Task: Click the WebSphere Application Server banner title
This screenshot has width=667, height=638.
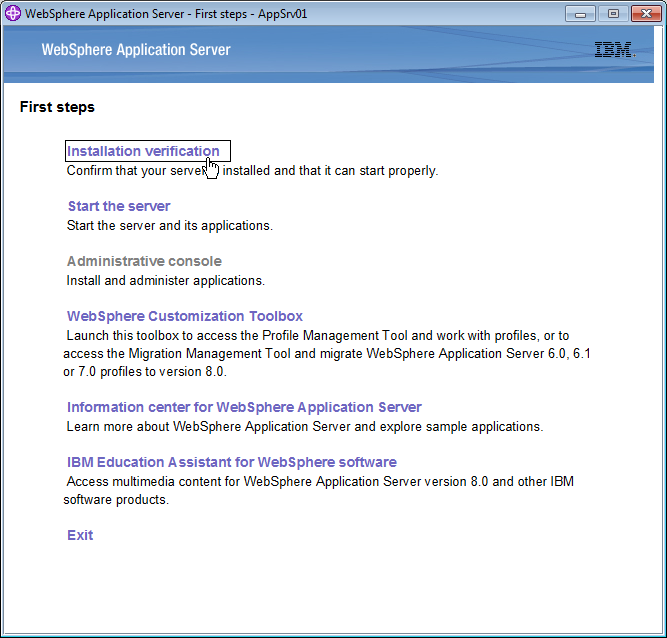Action: 136,50
